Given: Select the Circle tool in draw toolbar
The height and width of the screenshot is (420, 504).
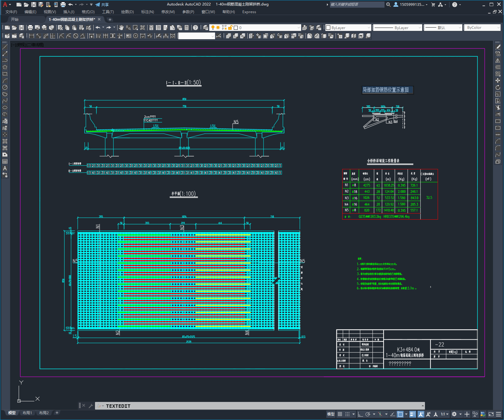Looking at the screenshot, I should click(5, 87).
